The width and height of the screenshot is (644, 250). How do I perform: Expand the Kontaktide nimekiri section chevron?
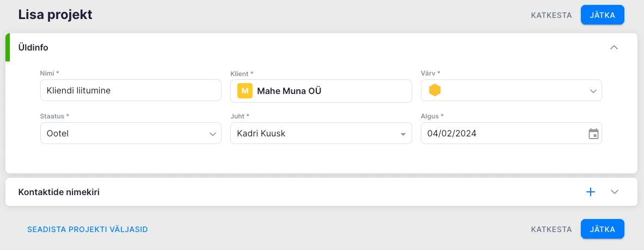click(615, 192)
